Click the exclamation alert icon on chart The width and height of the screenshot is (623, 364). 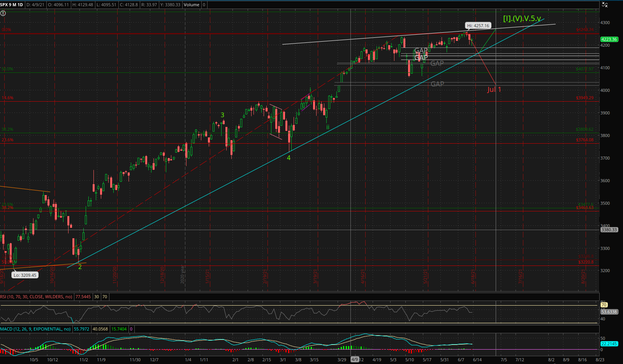[3, 13]
